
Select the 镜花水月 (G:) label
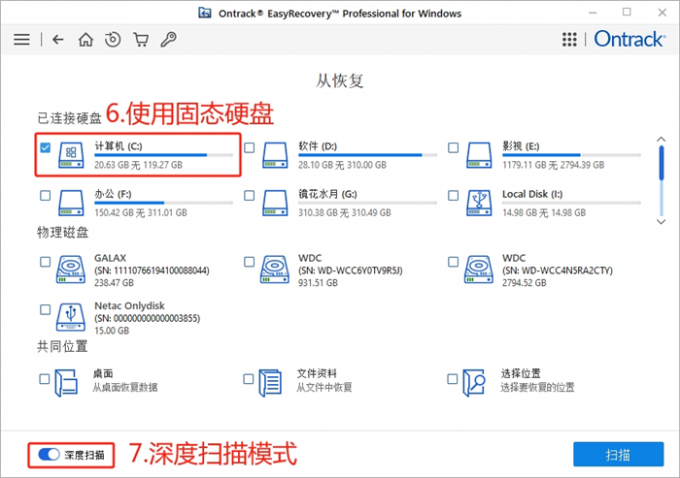pyautogui.click(x=327, y=194)
